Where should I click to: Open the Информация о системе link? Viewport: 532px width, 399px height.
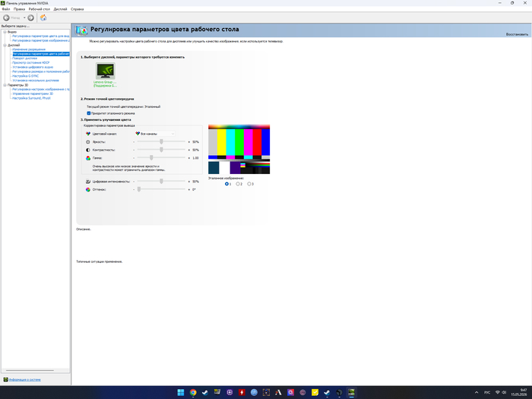pyautogui.click(x=25, y=380)
